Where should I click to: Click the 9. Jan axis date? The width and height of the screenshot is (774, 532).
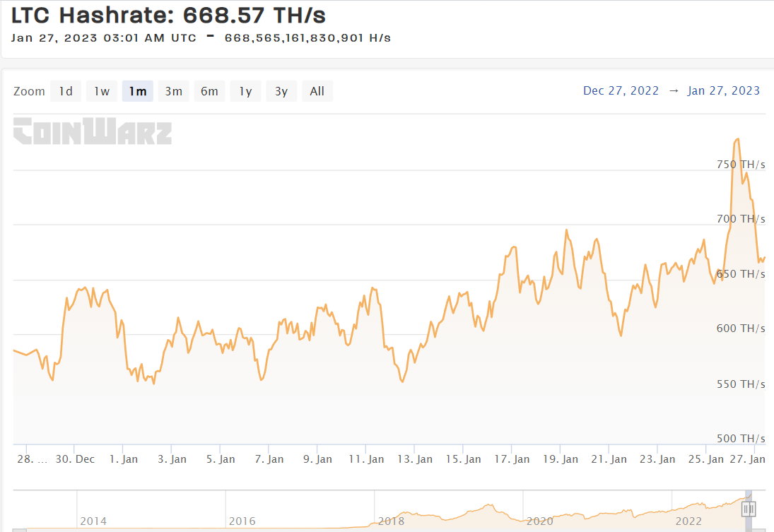tap(317, 459)
